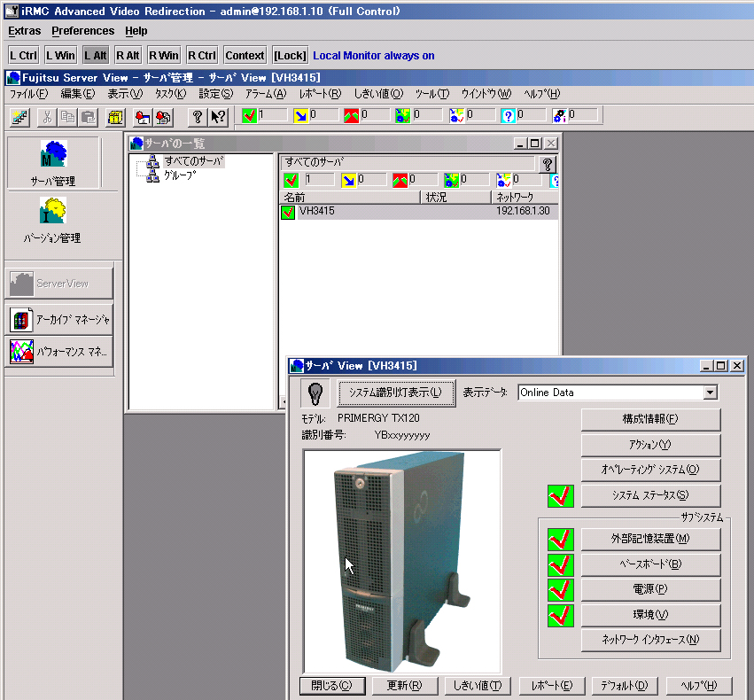The width and height of the screenshot is (754, 700).
Task: Open the 表示データ Online Data dropdown
Action: 709,393
